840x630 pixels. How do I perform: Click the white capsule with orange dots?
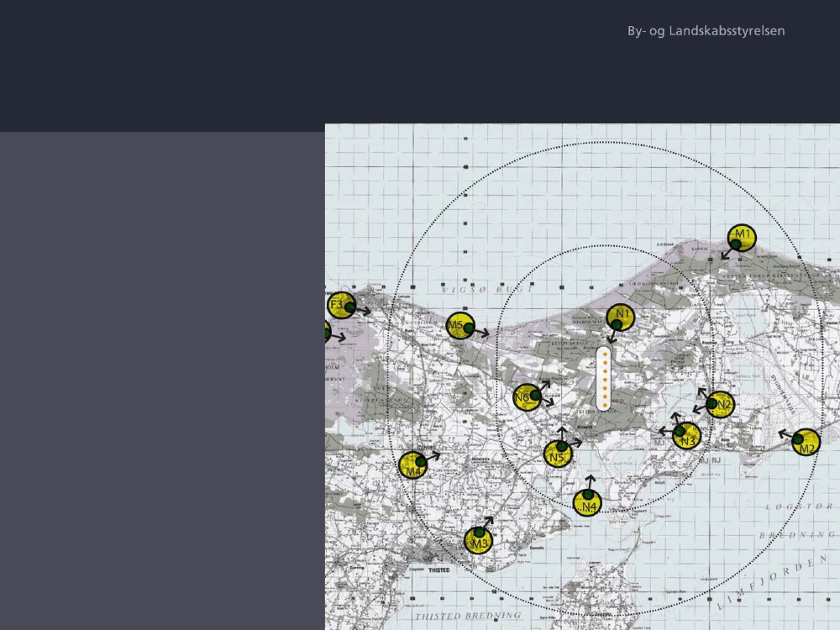(x=604, y=379)
